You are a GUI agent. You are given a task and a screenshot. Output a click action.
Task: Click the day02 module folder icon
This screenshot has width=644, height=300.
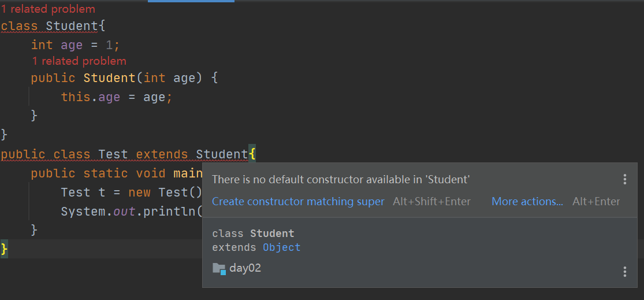tap(219, 268)
